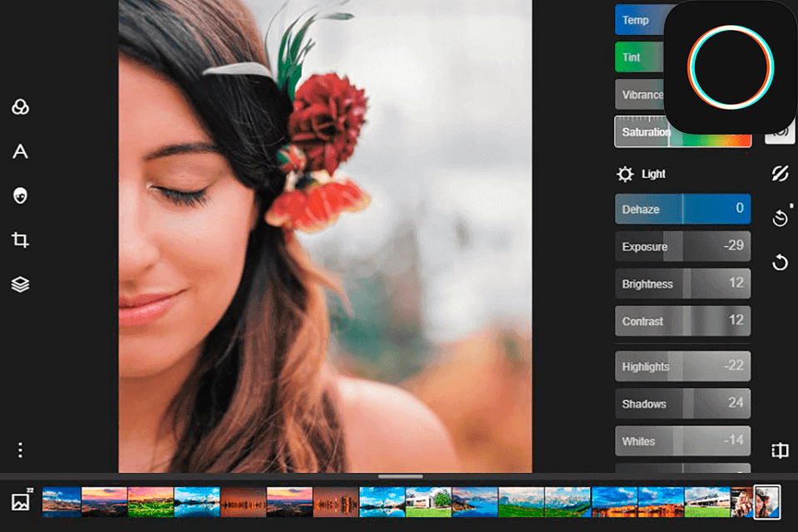This screenshot has height=532, width=798.
Task: Collapse the Light section header
Action: 641,174
